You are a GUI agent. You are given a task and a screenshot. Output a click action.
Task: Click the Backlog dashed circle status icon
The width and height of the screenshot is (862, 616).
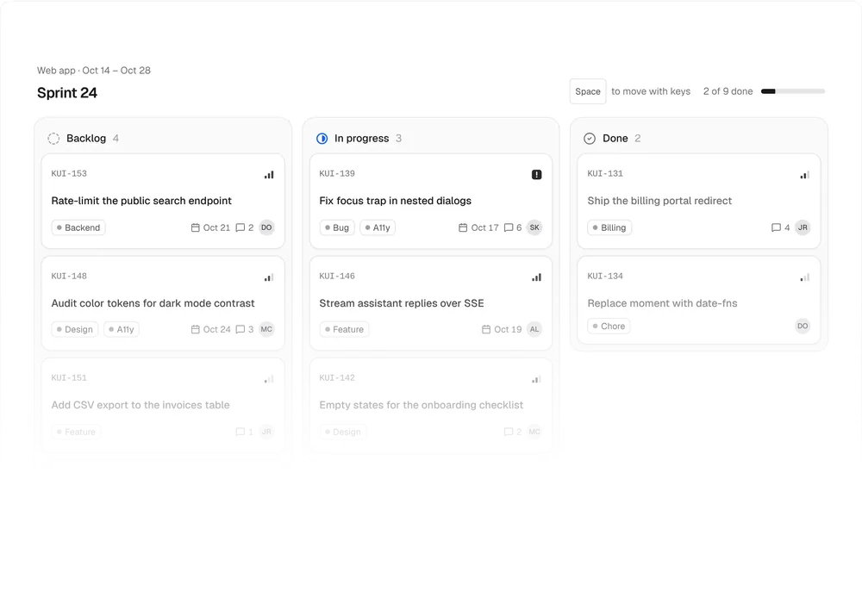(x=53, y=139)
